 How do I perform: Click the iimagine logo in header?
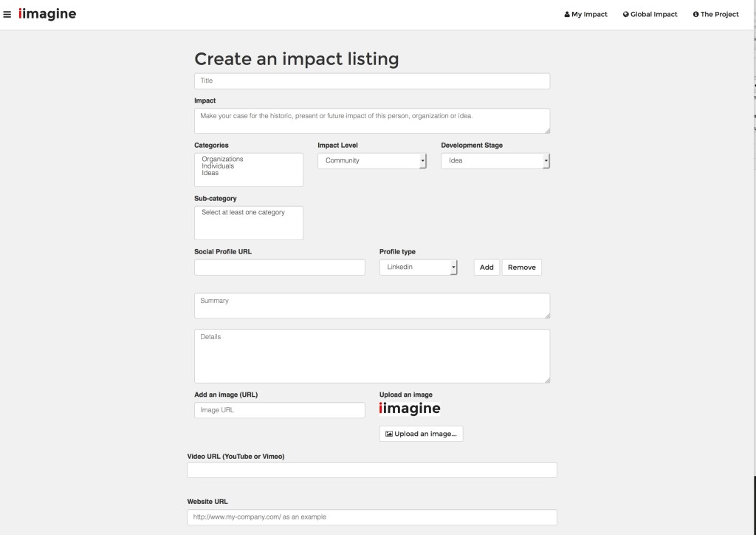47,14
